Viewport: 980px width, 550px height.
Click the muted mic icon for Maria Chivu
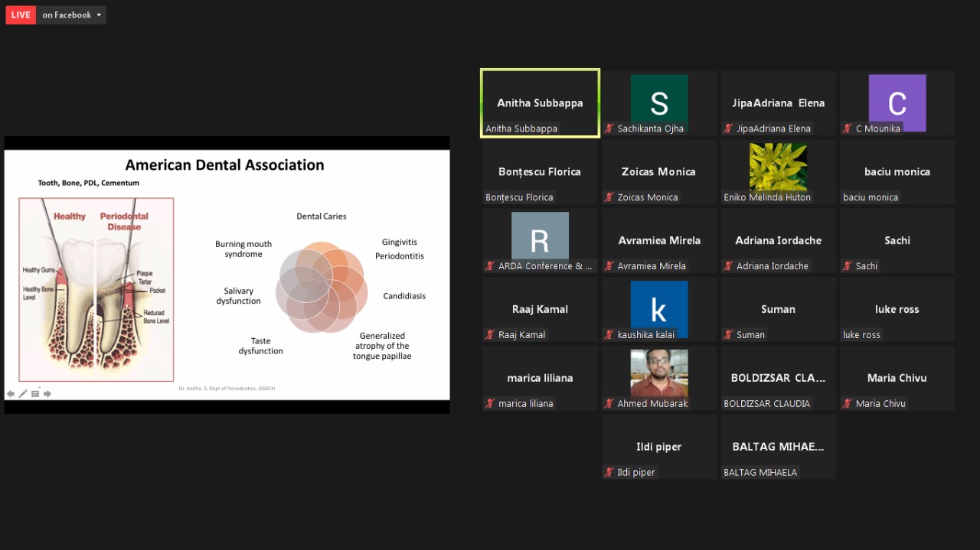(848, 404)
